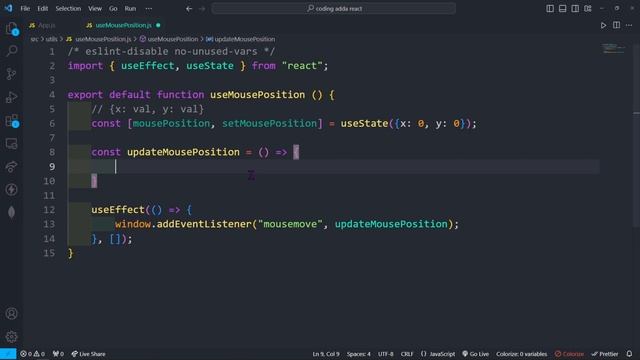Click line number 12 in gutter
Image resolution: width=640 pixels, height=360 pixels.
[x=49, y=210]
